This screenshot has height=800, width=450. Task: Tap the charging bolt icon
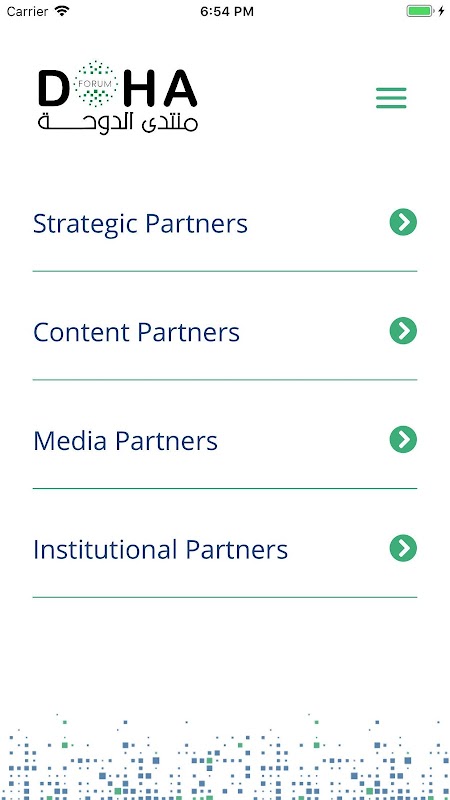pos(441,11)
